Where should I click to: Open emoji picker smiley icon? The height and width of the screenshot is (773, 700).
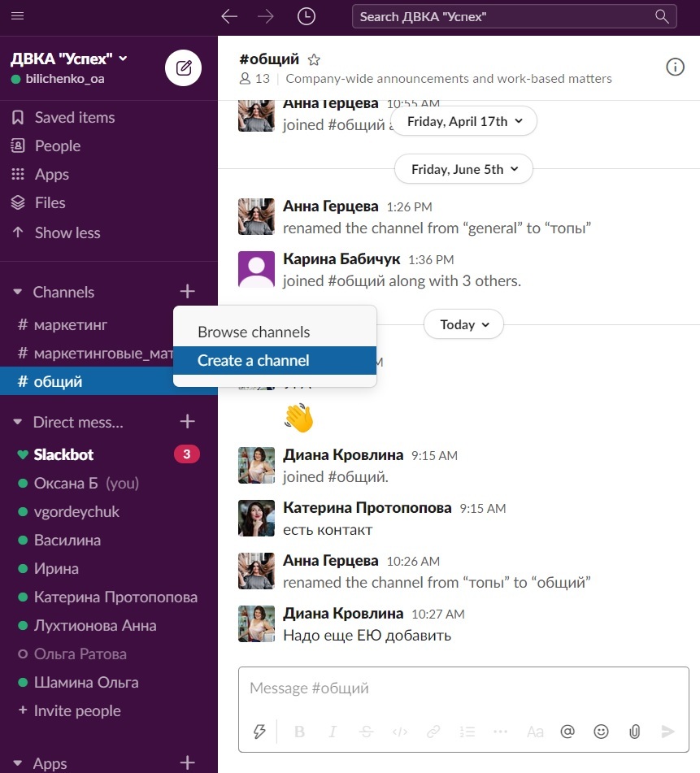pos(601,732)
